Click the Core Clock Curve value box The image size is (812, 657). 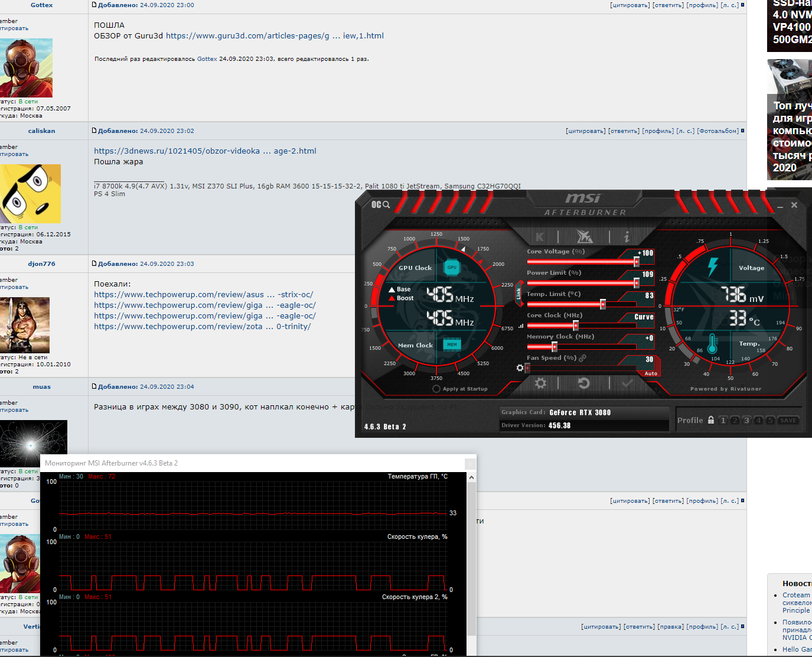(x=644, y=317)
